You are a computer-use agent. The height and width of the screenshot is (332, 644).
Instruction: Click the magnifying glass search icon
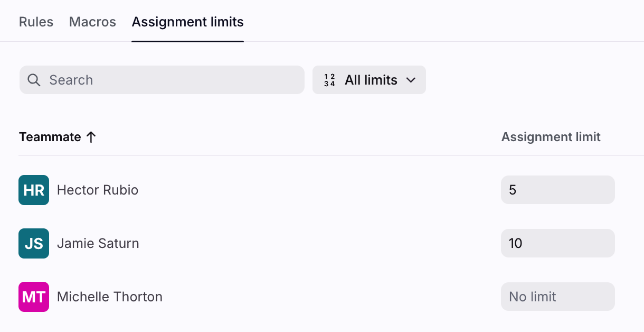tap(34, 80)
